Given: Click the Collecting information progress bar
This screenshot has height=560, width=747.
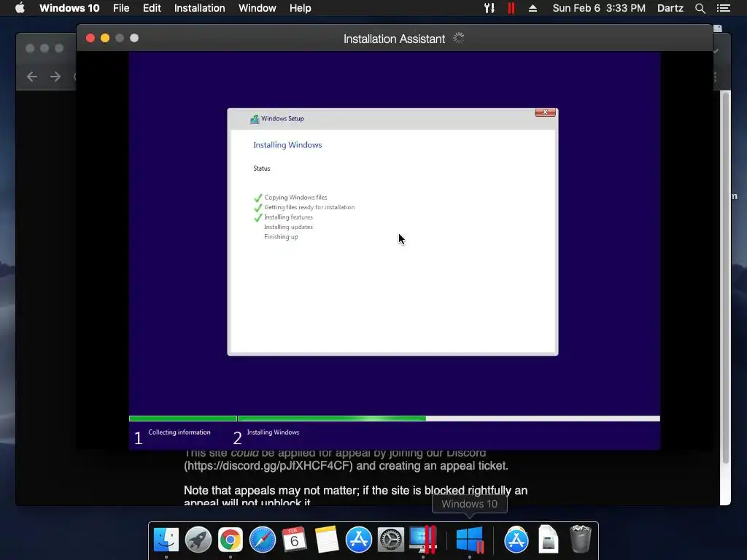Looking at the screenshot, I should point(183,419).
